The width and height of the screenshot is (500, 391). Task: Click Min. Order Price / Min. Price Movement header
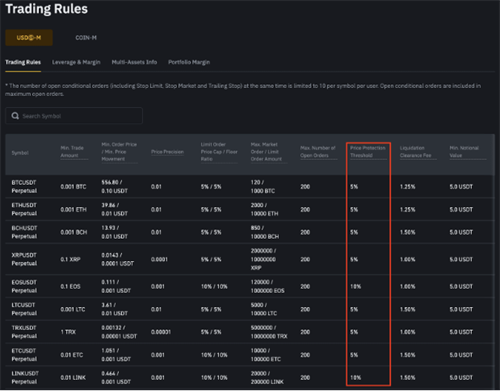[119, 152]
